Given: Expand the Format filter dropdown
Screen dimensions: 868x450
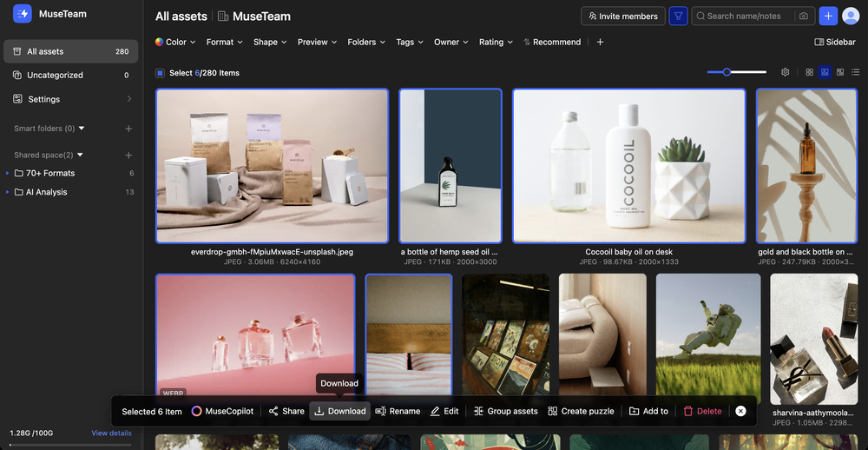Looking at the screenshot, I should 225,42.
